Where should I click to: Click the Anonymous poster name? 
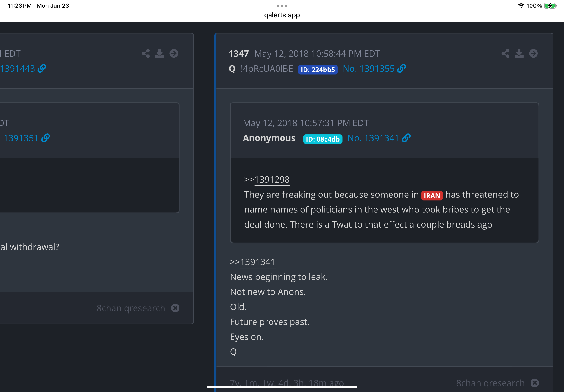[x=269, y=138]
